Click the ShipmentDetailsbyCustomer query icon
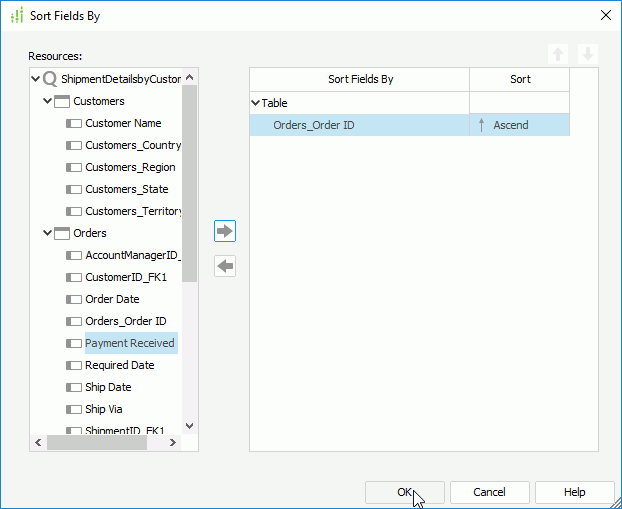 click(50, 78)
